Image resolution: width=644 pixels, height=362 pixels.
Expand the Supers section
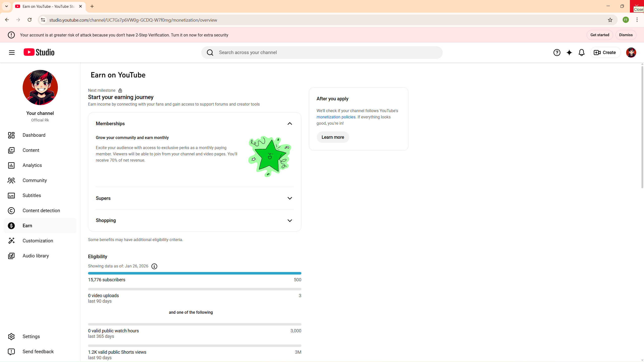(x=290, y=198)
